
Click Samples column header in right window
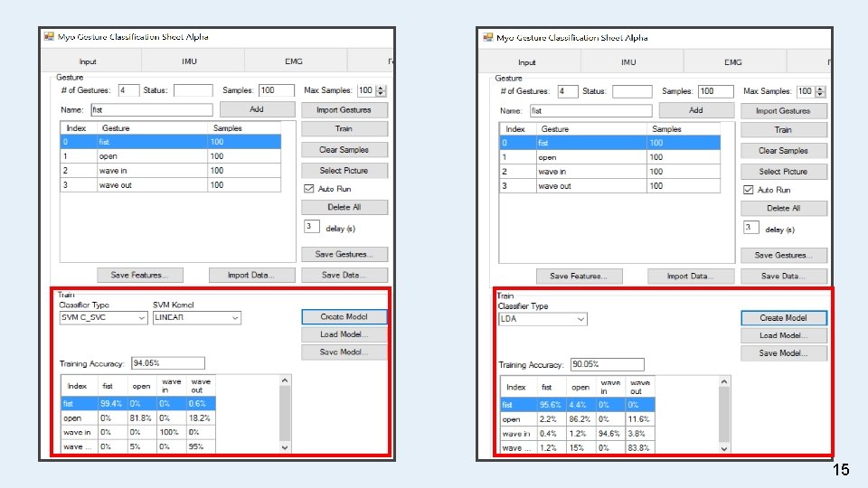(684, 129)
